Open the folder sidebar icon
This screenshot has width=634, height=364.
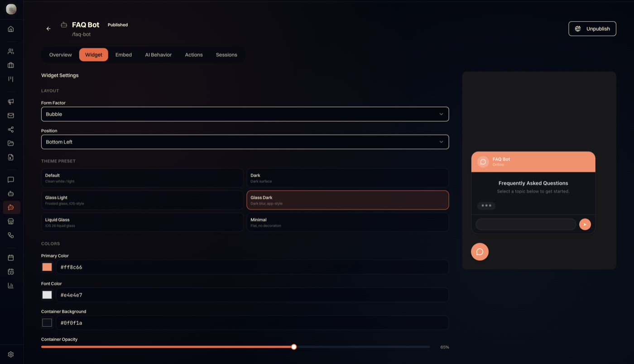[x=11, y=144]
